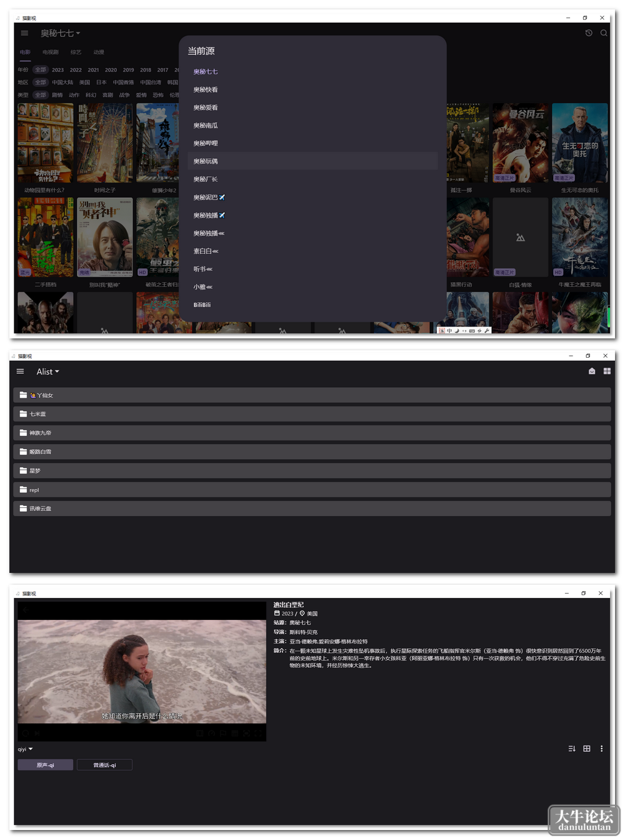This screenshot has height=840, width=625.
Task: Select 奥秘玩偶 source
Action: tap(312, 161)
